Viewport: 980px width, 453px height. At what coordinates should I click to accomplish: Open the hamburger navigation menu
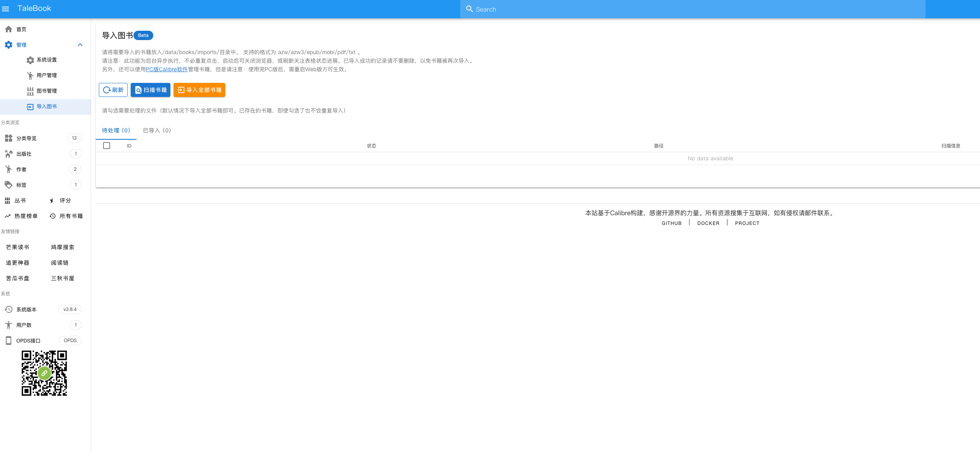pos(6,9)
